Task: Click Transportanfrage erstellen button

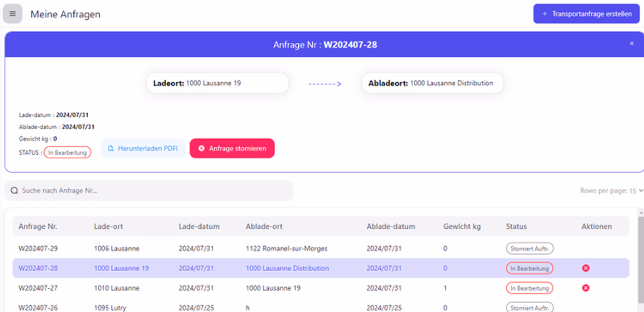Action: [586, 14]
